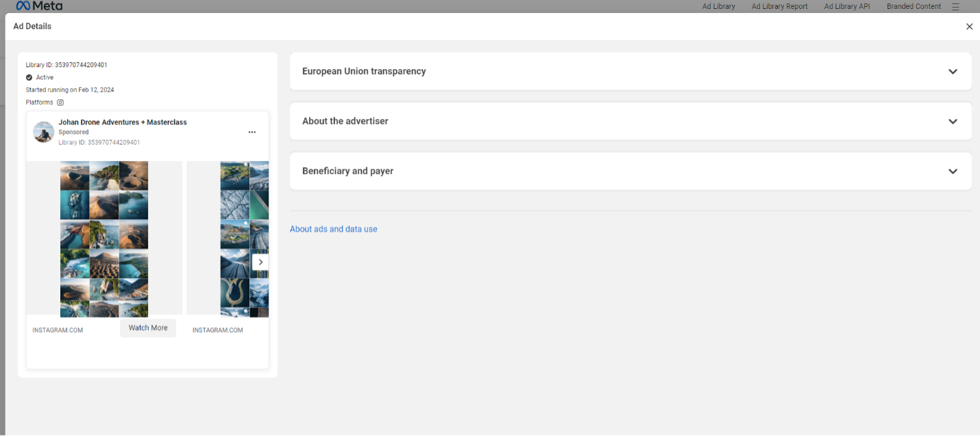
Task: Click the Active status check icon
Action: [29, 77]
